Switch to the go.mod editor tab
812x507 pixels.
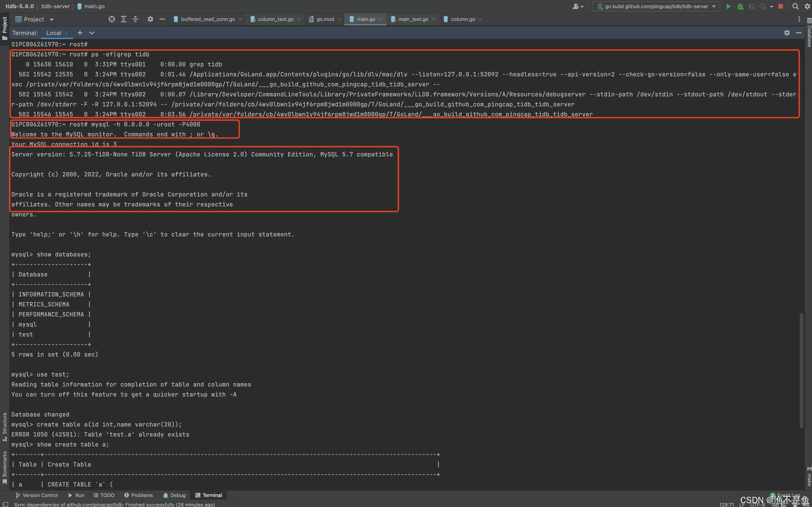coord(325,19)
